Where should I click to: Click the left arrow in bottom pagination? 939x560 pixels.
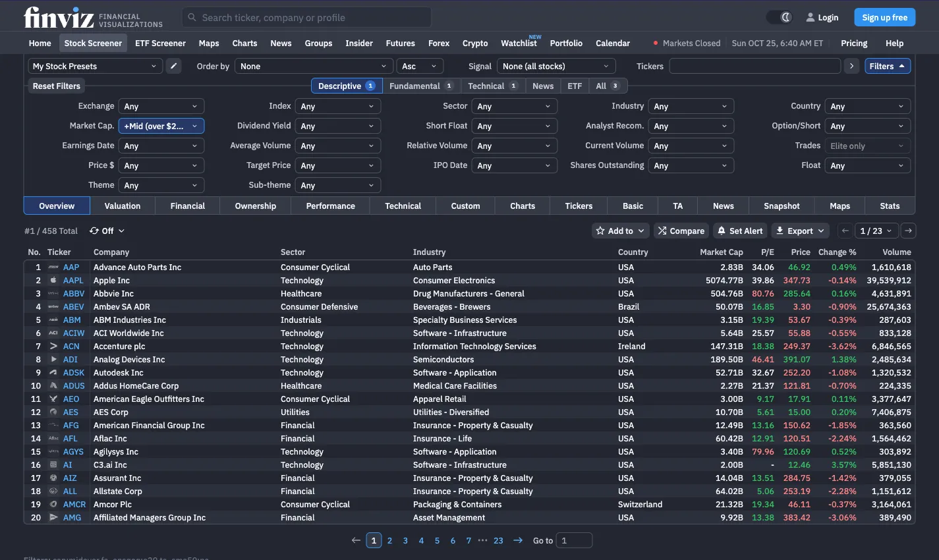point(356,540)
